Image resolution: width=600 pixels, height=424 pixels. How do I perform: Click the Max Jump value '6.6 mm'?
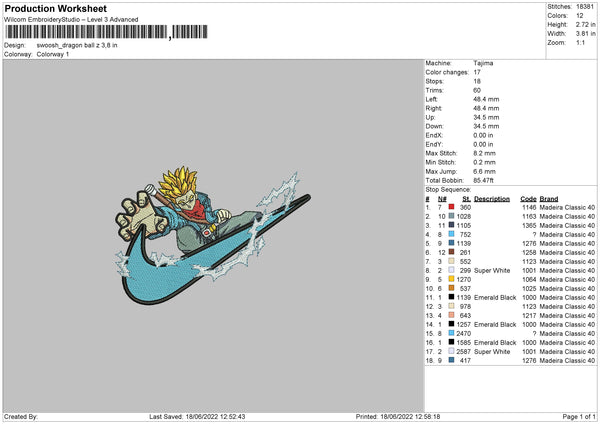484,171
